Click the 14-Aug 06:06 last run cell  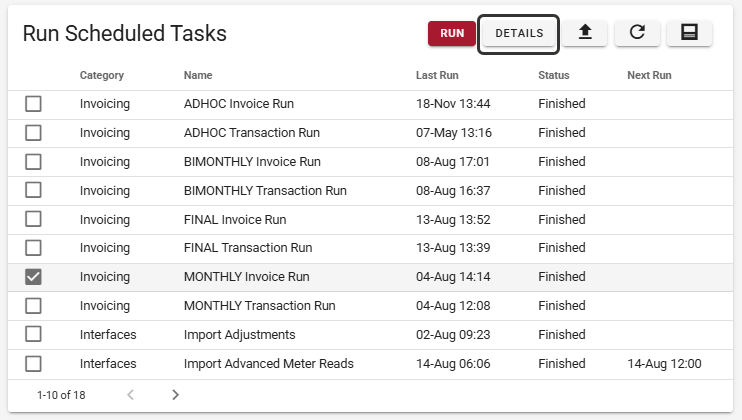pos(453,364)
